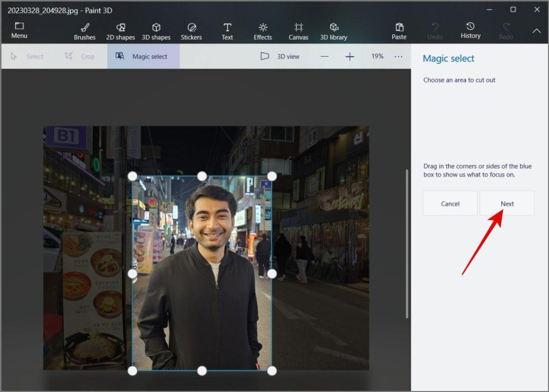549x392 pixels.
Task: Click the left-middle selection box handle
Action: [132, 274]
